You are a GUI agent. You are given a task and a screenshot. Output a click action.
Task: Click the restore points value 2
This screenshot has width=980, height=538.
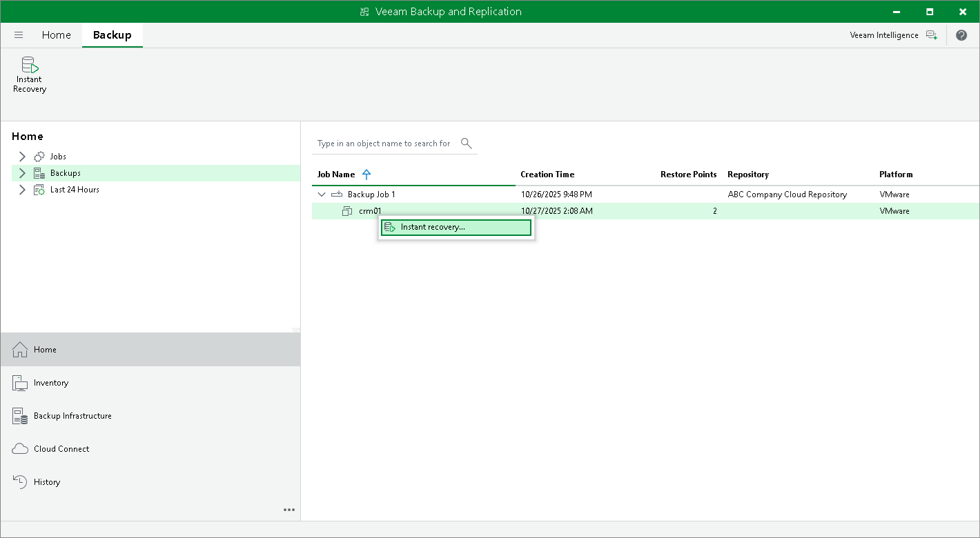pyautogui.click(x=715, y=211)
